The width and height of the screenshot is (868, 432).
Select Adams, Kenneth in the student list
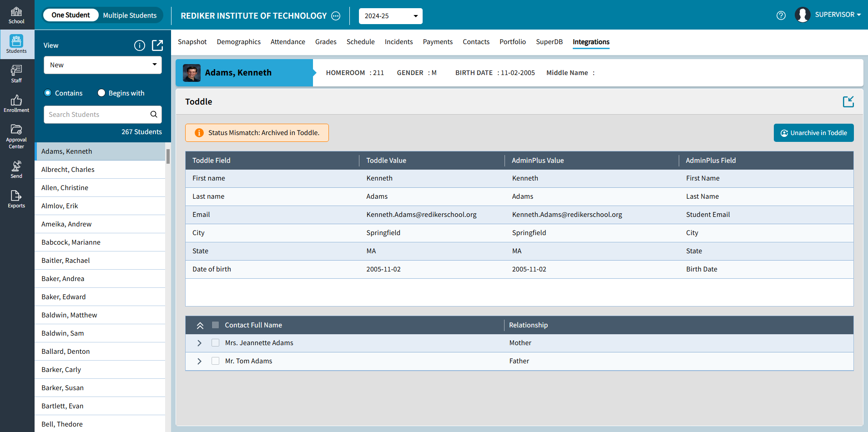[x=100, y=151]
